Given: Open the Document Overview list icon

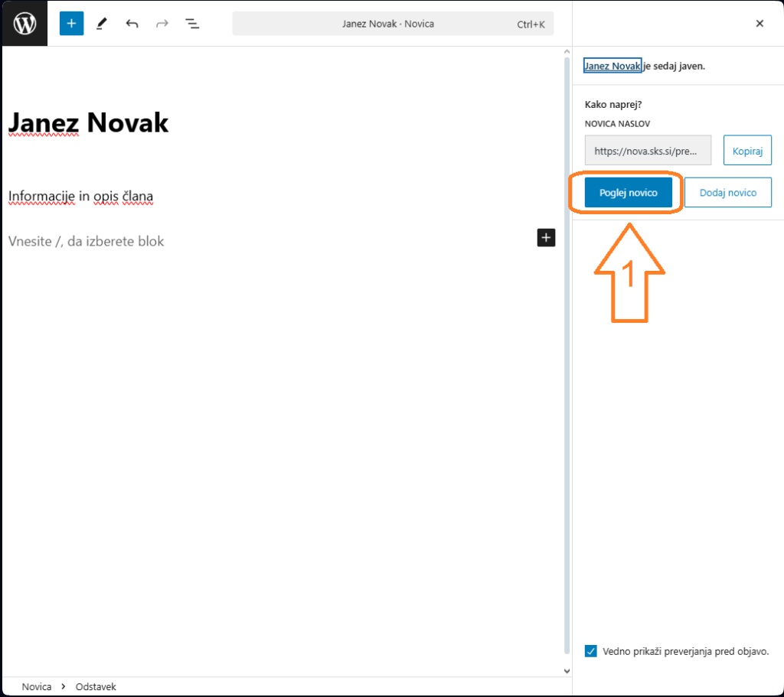Looking at the screenshot, I should [x=192, y=24].
